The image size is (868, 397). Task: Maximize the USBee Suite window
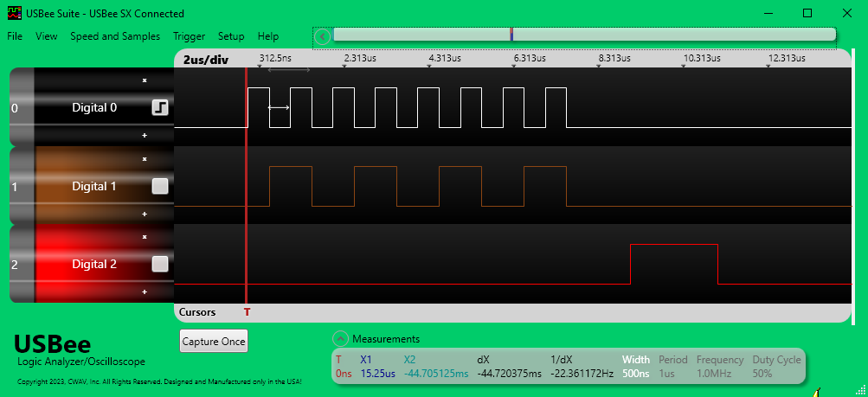(807, 13)
